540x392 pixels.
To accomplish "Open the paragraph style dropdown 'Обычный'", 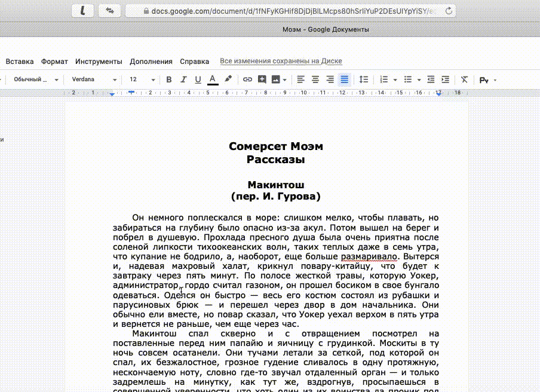I will pyautogui.click(x=36, y=79).
